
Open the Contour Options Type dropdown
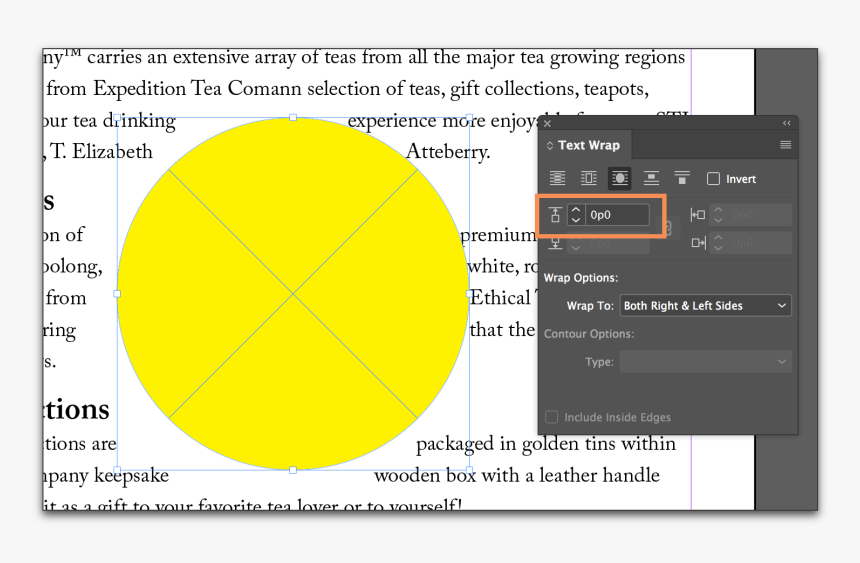pyautogui.click(x=705, y=362)
